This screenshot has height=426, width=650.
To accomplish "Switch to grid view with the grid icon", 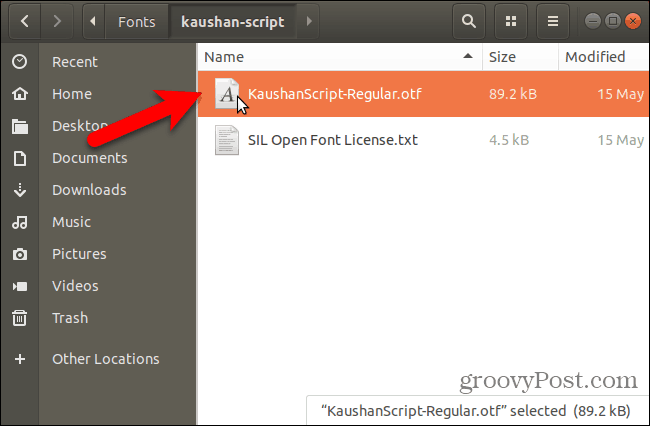I will click(x=511, y=21).
